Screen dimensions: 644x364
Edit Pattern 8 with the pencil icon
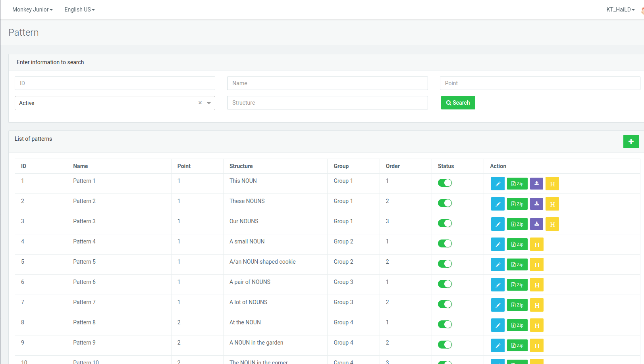tap(497, 325)
